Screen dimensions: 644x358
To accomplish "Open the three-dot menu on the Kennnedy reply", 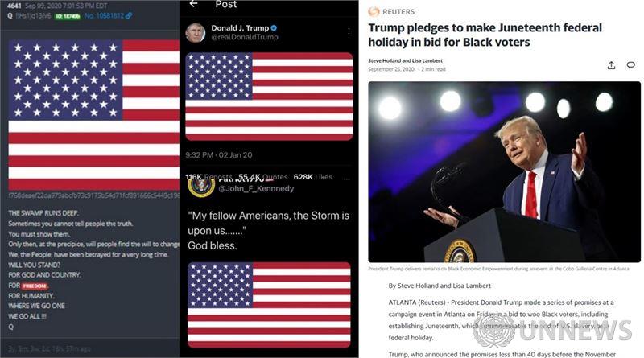I will tap(347, 179).
